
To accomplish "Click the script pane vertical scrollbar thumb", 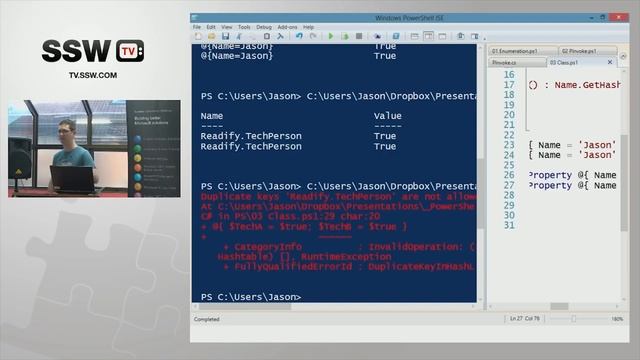I will coord(624,182).
